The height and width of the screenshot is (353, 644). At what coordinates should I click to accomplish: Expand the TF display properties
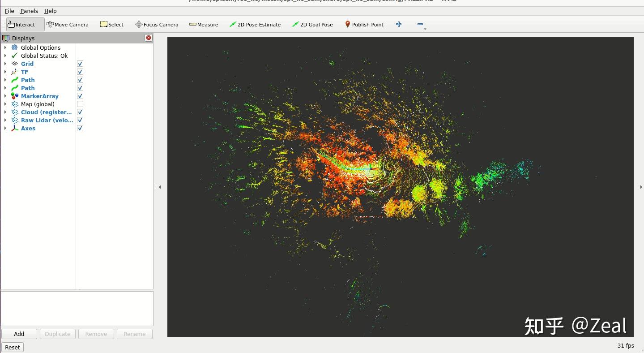point(5,72)
